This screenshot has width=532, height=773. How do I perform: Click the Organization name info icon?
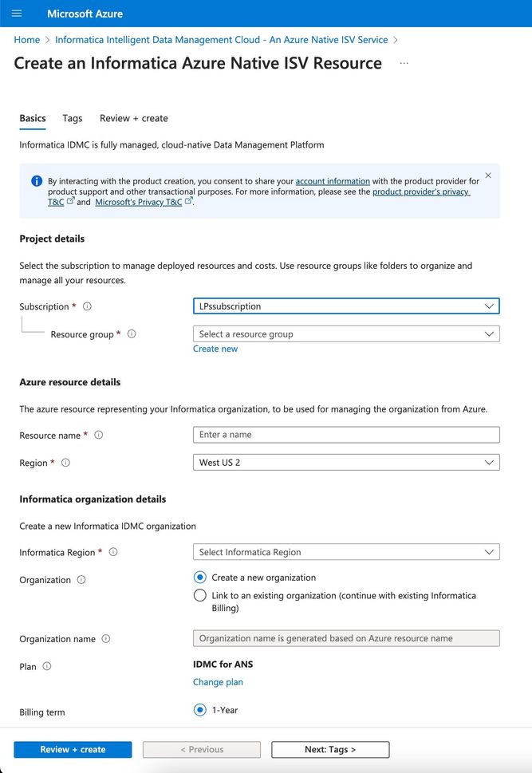pyautogui.click(x=106, y=638)
